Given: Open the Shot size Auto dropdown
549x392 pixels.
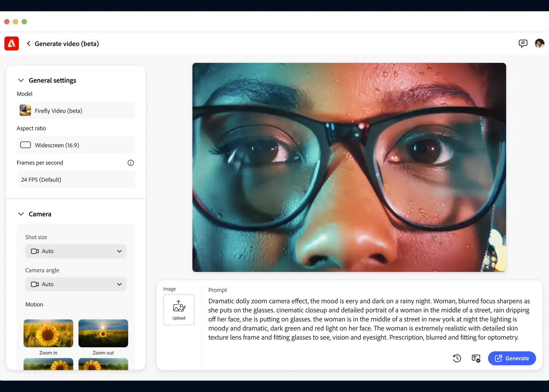Looking at the screenshot, I should 76,251.
